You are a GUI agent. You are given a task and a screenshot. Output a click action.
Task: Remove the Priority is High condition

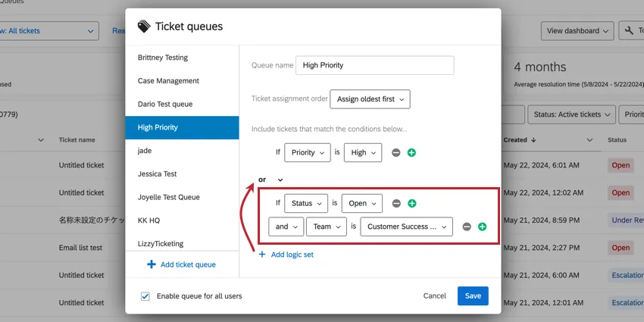(x=396, y=152)
